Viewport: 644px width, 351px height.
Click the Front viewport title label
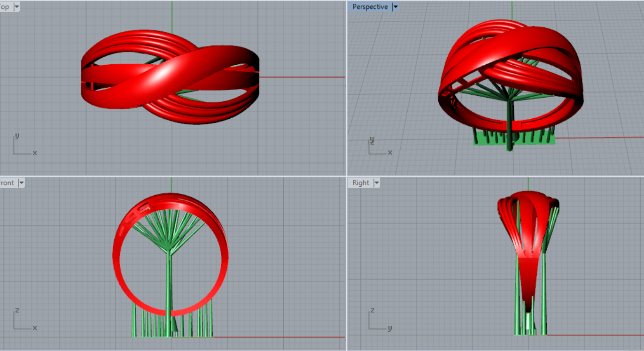(x=7, y=183)
